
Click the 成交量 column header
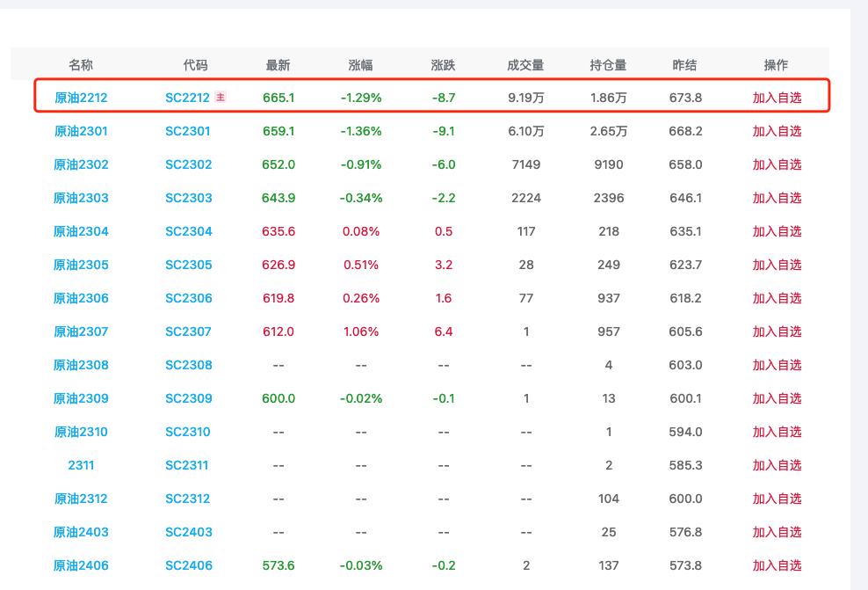point(525,65)
